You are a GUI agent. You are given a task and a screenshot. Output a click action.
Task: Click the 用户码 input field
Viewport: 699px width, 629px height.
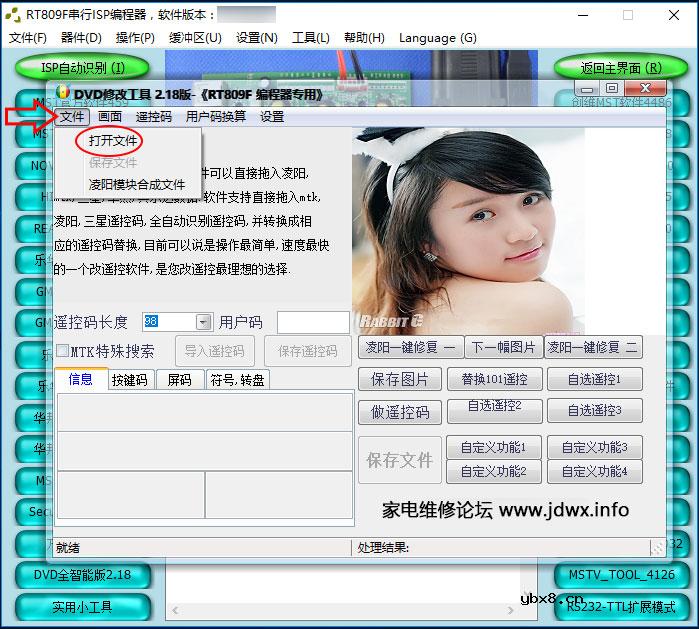pyautogui.click(x=313, y=322)
